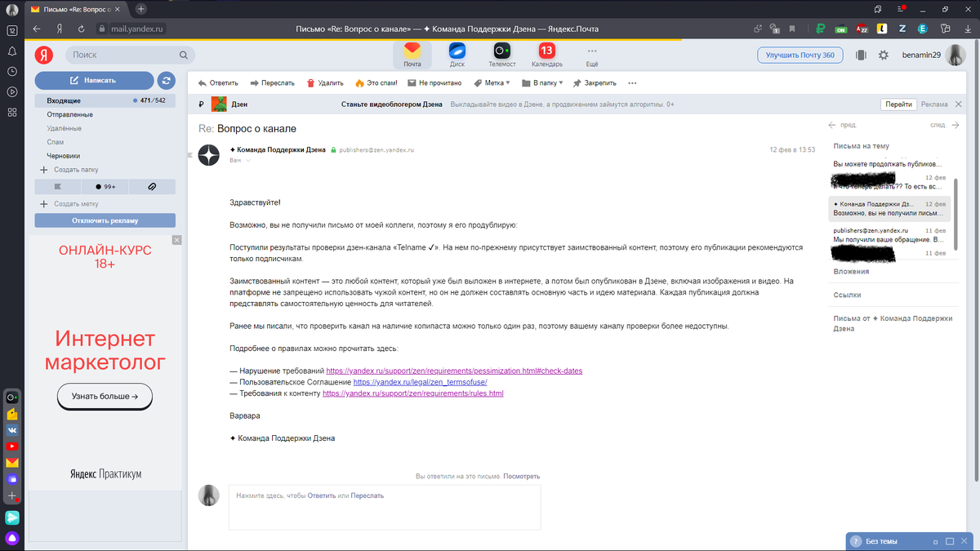The image size is (980, 551).
Task: Click Узнать больше in the side ad
Action: (105, 397)
